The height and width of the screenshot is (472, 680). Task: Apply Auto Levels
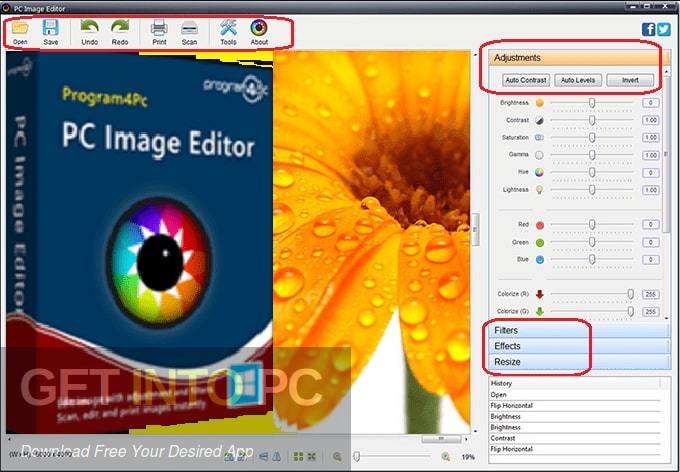coord(578,80)
